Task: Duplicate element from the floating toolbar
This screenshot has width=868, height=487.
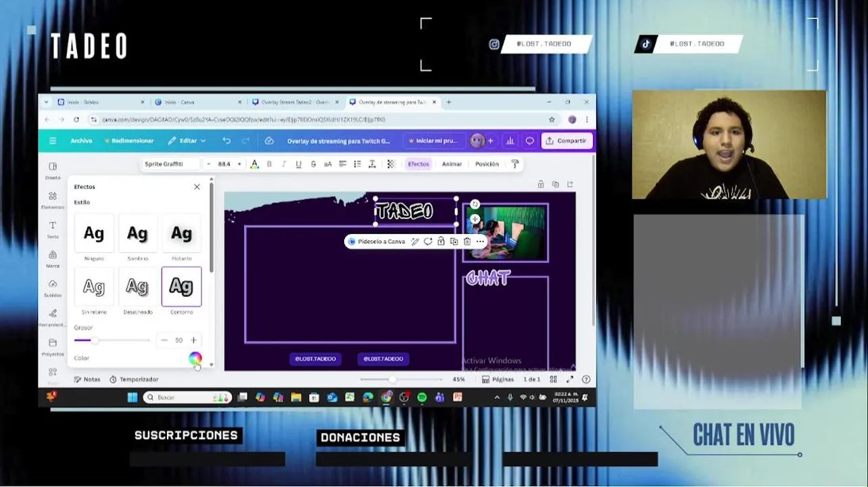Action: coord(454,241)
